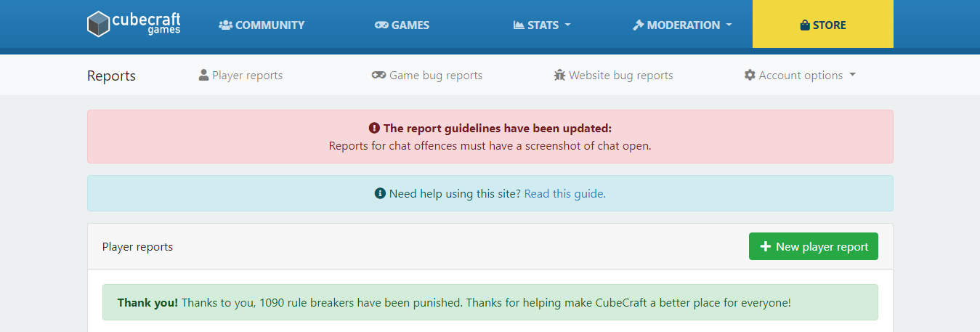Click the Game bug reports gamepad icon

point(378,75)
